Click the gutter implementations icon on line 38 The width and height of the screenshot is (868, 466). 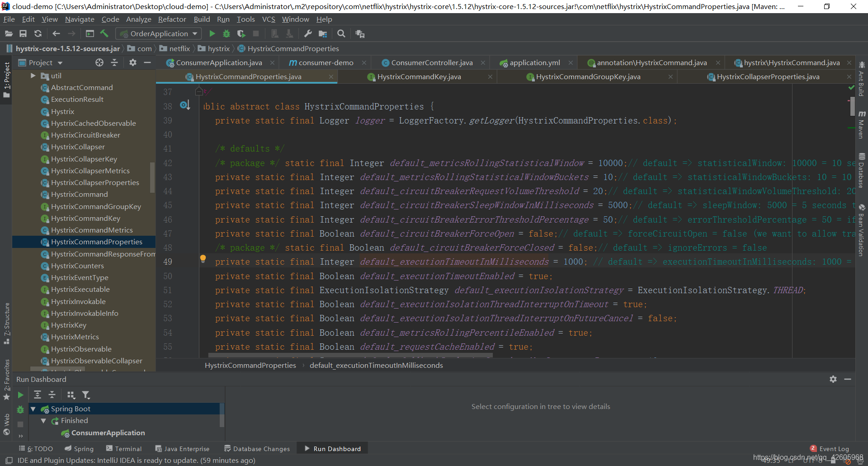point(185,105)
